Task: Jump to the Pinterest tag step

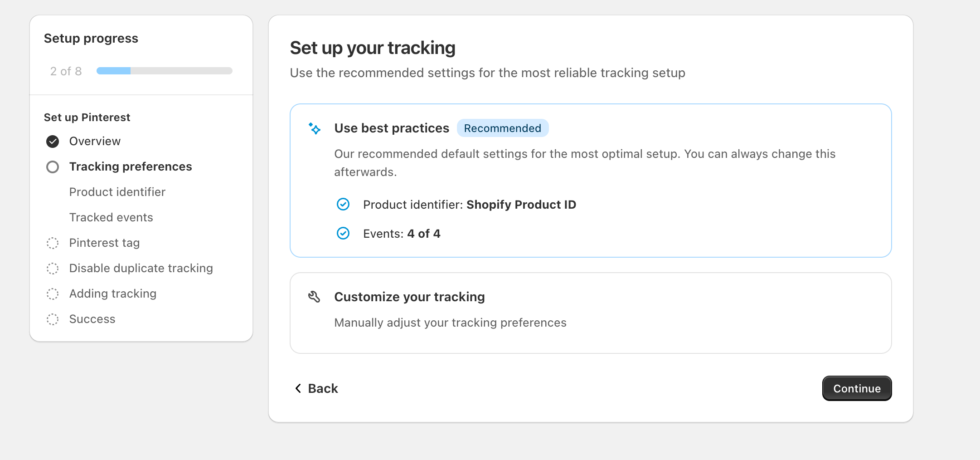Action: [104, 243]
